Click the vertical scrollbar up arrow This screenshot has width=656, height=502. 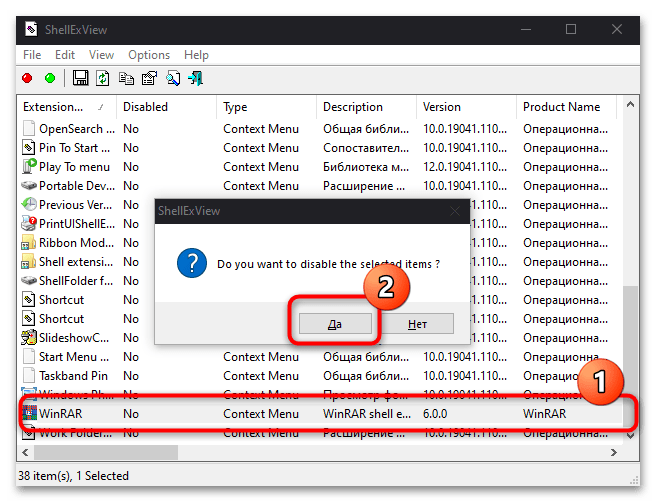[x=630, y=105]
